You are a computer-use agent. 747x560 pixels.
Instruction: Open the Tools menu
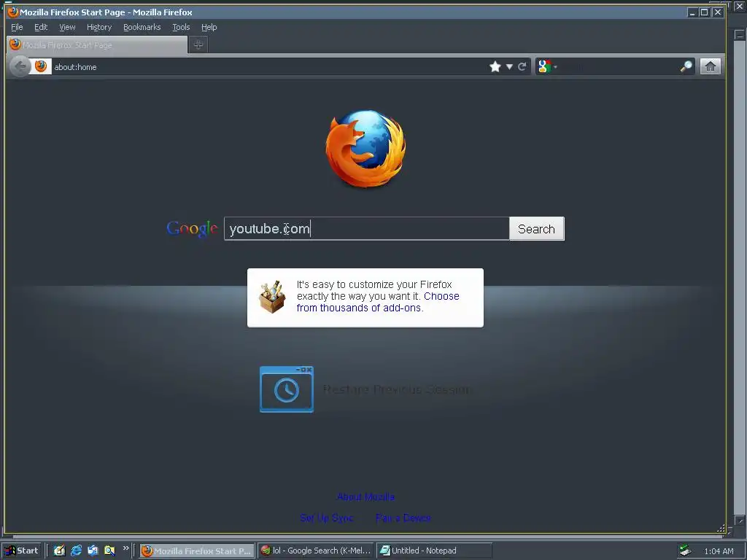click(181, 27)
